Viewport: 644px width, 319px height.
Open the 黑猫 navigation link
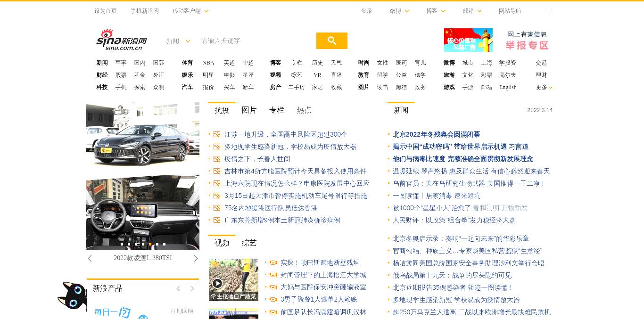(x=401, y=87)
